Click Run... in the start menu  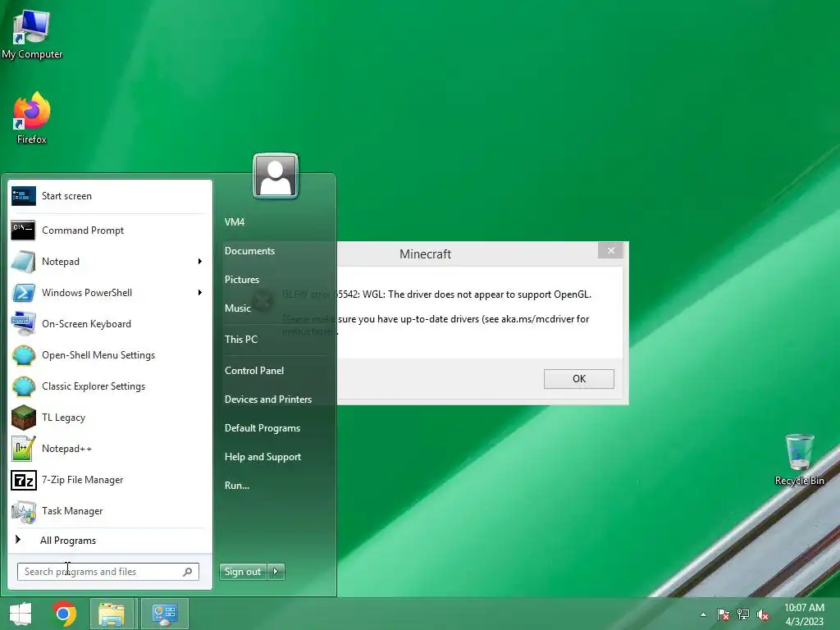(237, 486)
